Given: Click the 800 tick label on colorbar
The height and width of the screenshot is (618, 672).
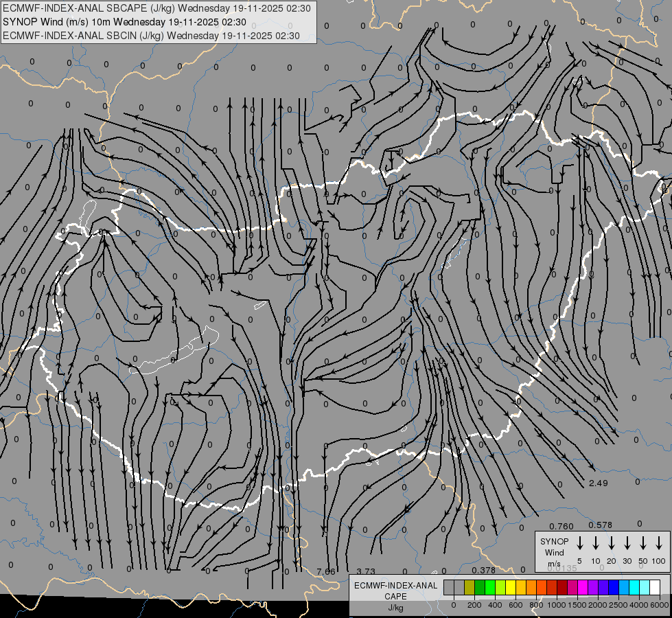Looking at the screenshot, I should [x=536, y=605].
